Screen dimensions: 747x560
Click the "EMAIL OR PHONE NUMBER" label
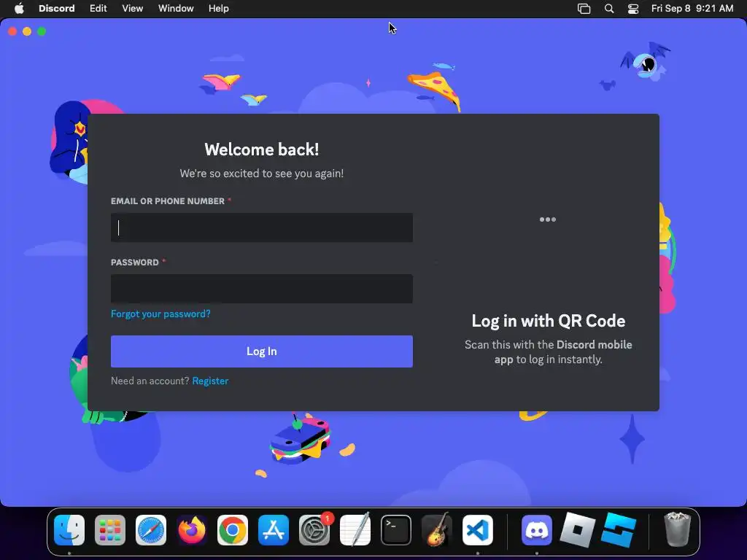(x=168, y=201)
